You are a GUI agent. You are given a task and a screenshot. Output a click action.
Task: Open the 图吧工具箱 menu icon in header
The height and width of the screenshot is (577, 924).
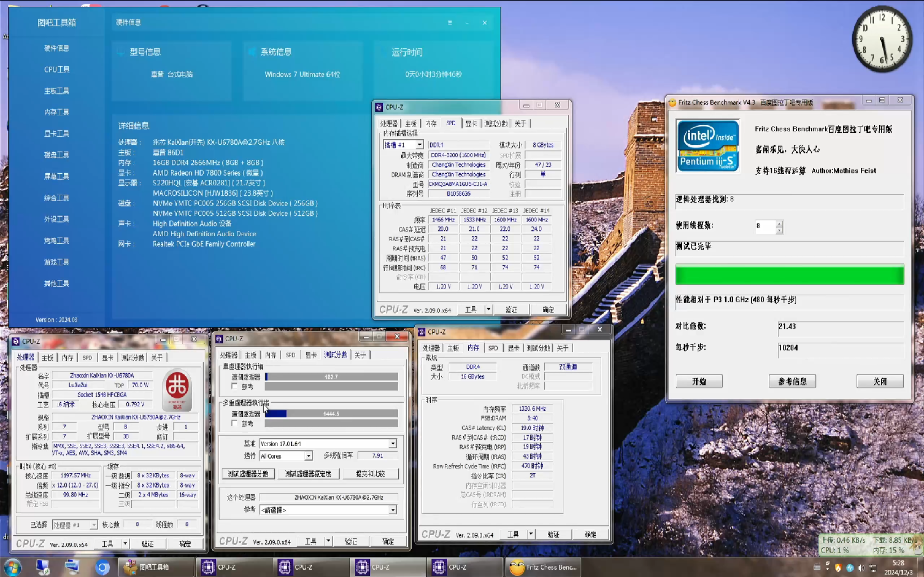pyautogui.click(x=450, y=22)
